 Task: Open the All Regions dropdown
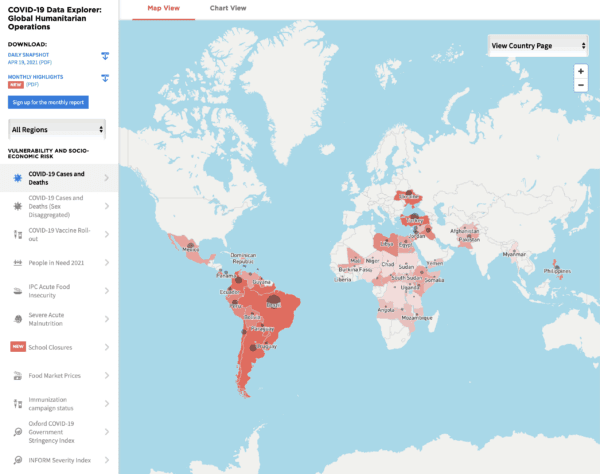point(58,129)
